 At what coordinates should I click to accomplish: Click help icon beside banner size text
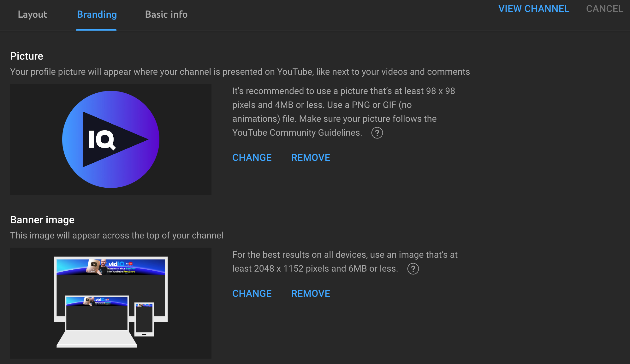point(413,269)
